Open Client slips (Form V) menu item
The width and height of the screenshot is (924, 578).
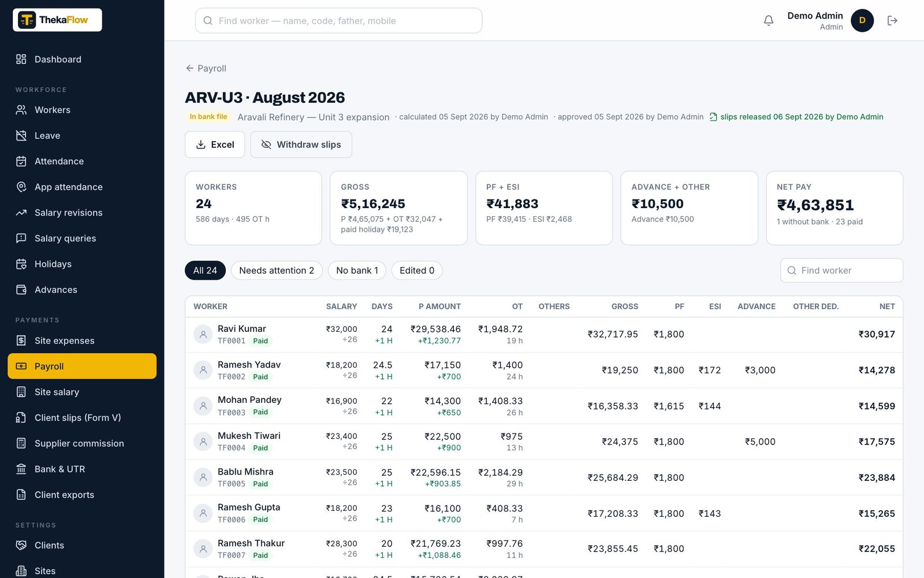point(82,417)
